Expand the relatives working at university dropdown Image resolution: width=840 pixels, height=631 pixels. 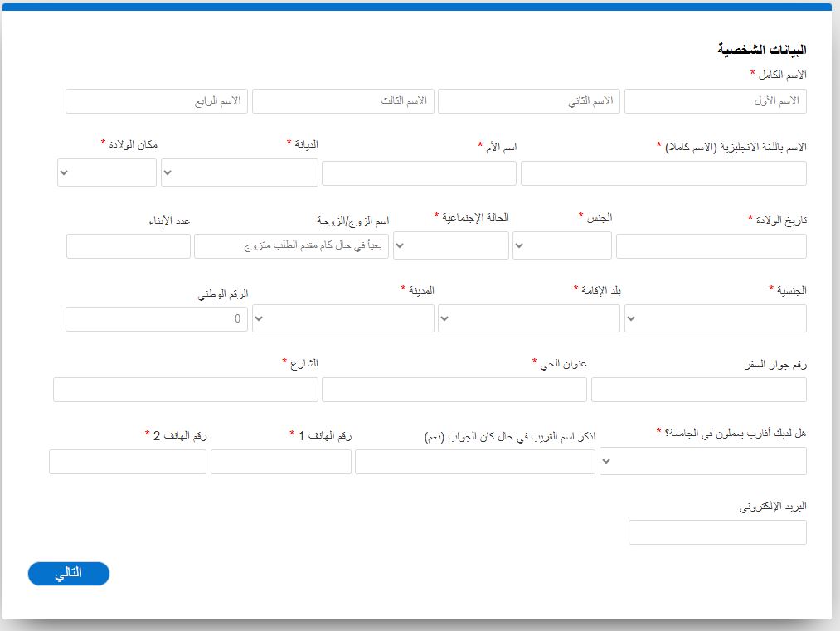tap(703, 461)
